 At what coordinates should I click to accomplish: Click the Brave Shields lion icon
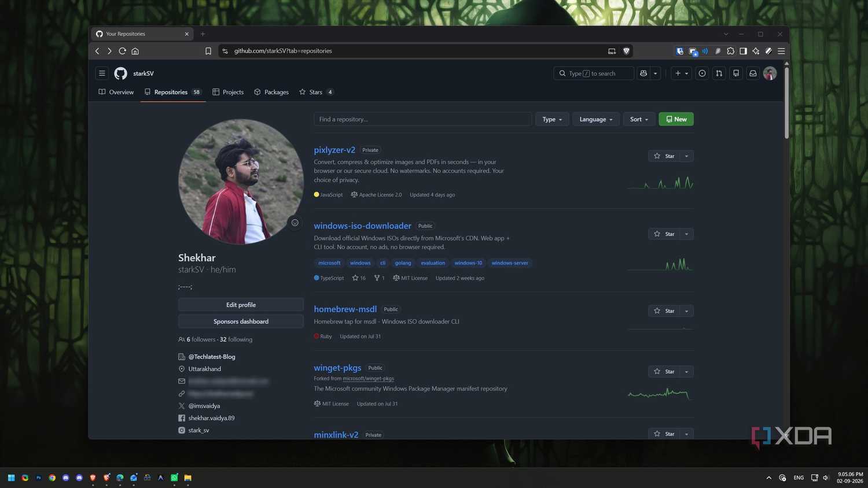[626, 51]
